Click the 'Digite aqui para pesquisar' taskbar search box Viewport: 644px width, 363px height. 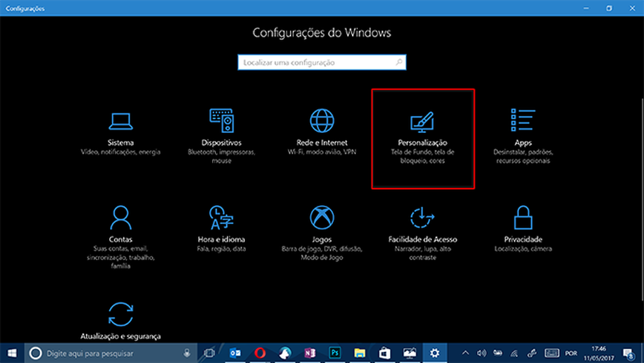click(111, 353)
